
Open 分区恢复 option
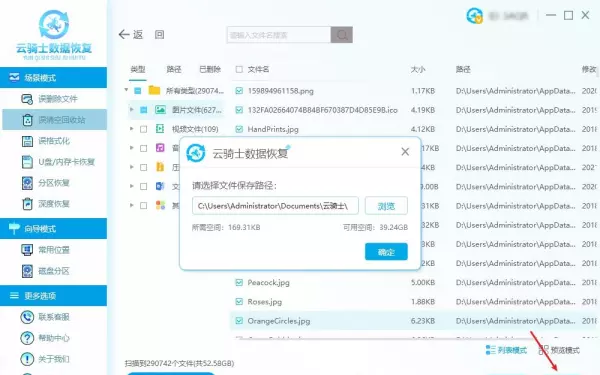click(46, 183)
